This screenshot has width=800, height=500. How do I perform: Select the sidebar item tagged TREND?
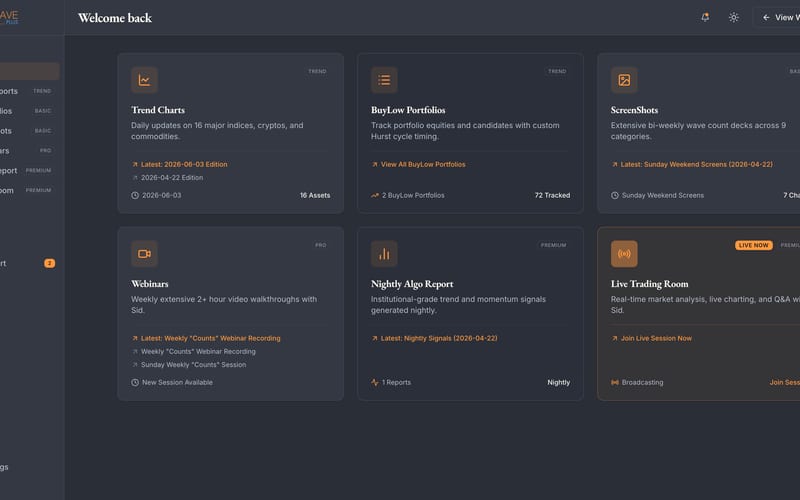(28, 91)
